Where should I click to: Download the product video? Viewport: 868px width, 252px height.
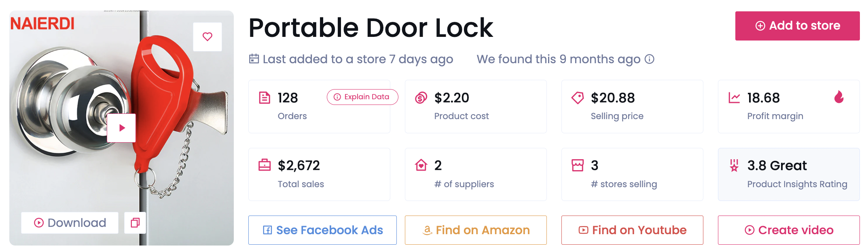coord(70,223)
